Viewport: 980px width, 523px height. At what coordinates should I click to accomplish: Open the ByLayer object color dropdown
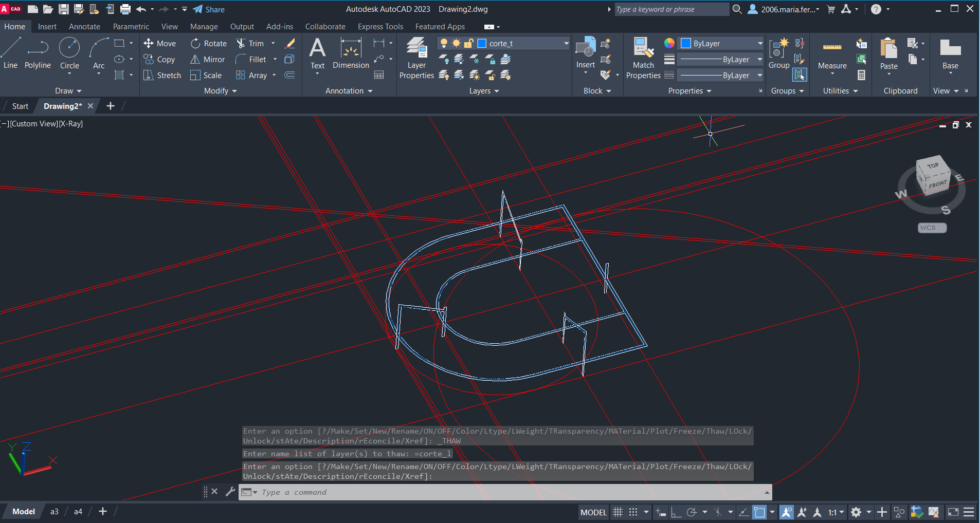click(x=760, y=44)
